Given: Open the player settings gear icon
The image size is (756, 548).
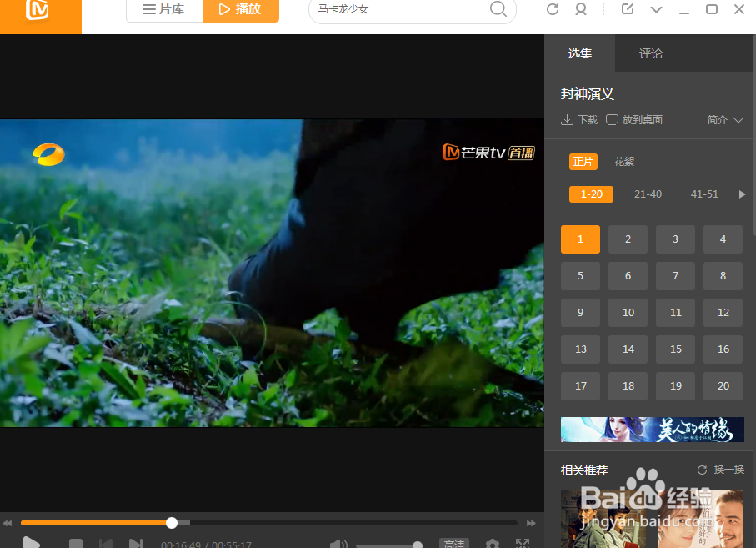Looking at the screenshot, I should (493, 544).
